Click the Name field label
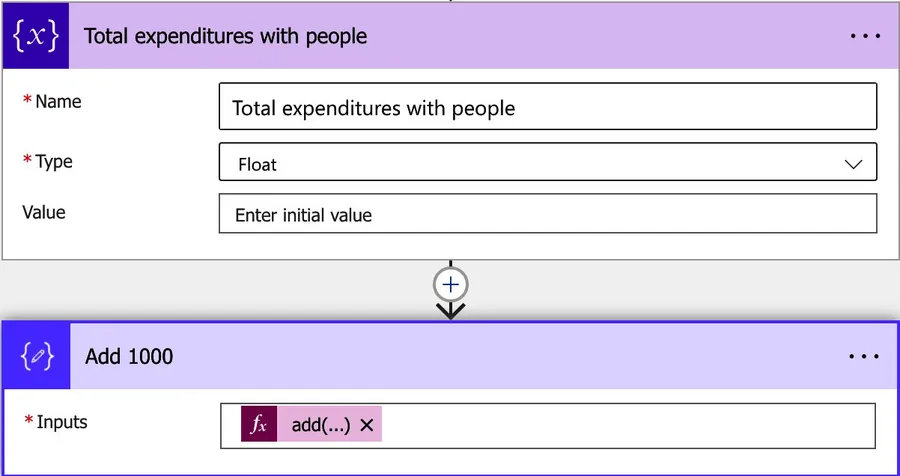Image resolution: width=900 pixels, height=476 pixels. [x=58, y=102]
